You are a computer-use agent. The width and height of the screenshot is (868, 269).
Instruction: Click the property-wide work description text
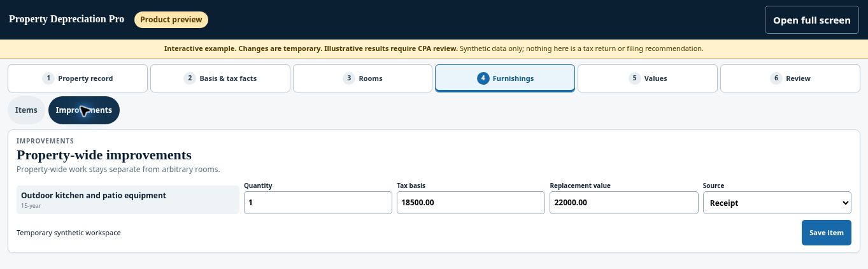(118, 170)
